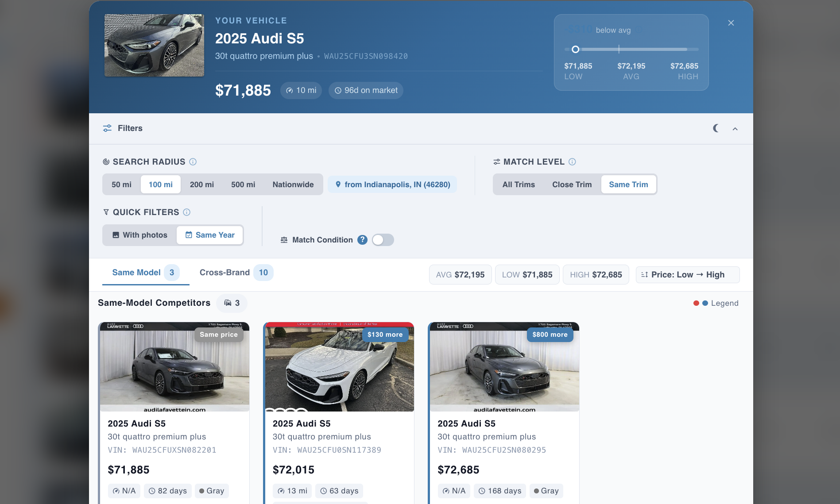Click Quick Filters info icon
Image resolution: width=840 pixels, height=504 pixels.
(187, 212)
